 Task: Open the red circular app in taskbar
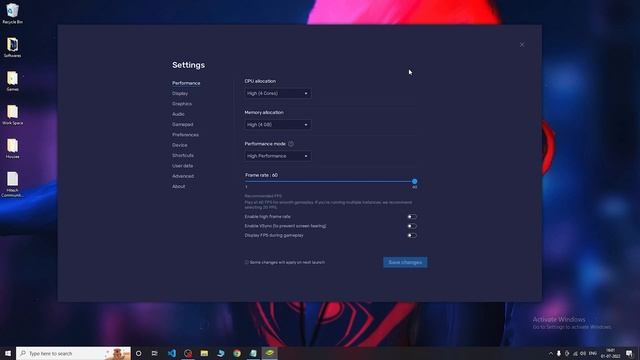(188, 353)
